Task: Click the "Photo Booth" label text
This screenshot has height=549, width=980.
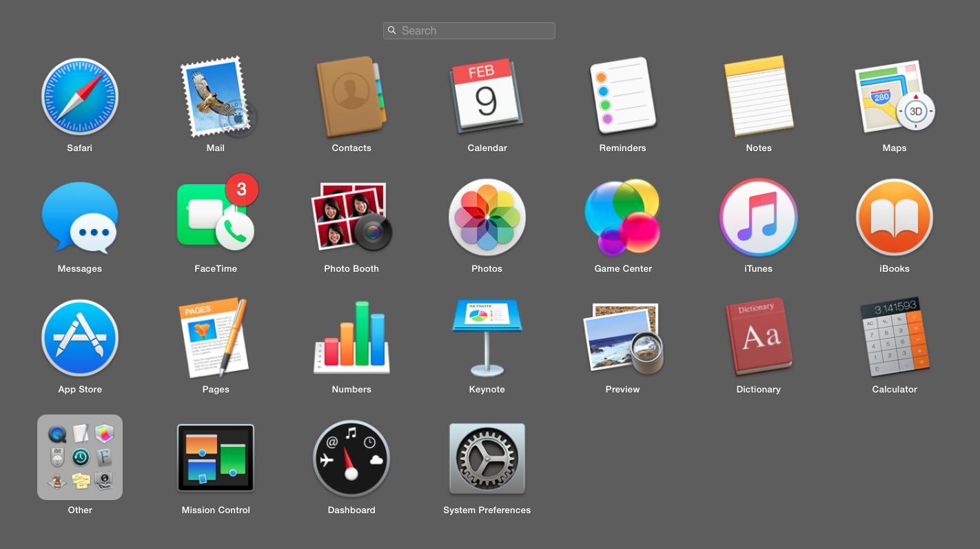Action: coord(351,269)
